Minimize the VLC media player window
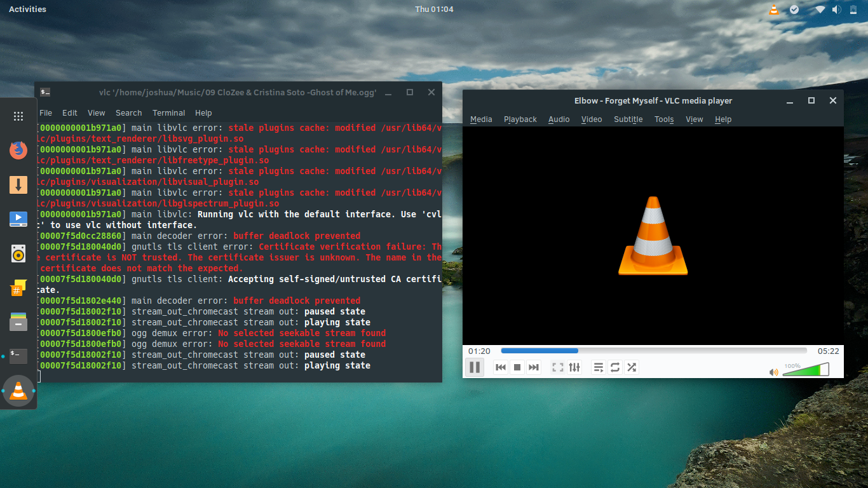This screenshot has height=488, width=868. coord(790,101)
